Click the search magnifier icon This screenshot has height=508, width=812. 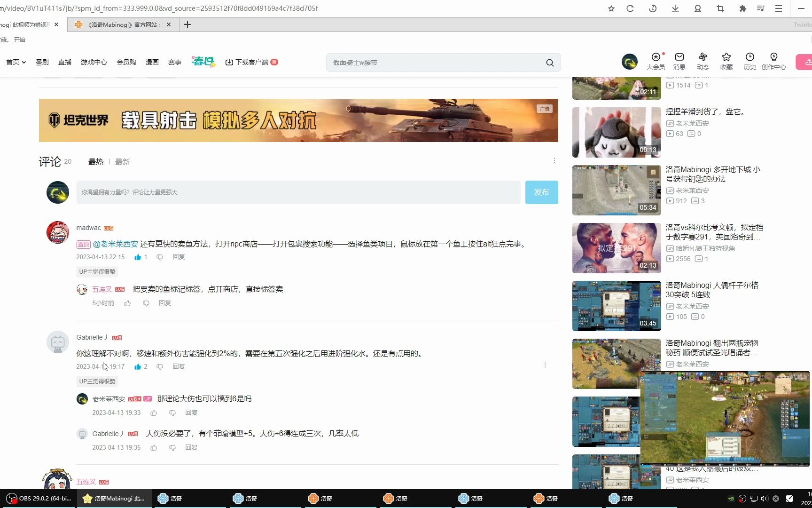550,63
